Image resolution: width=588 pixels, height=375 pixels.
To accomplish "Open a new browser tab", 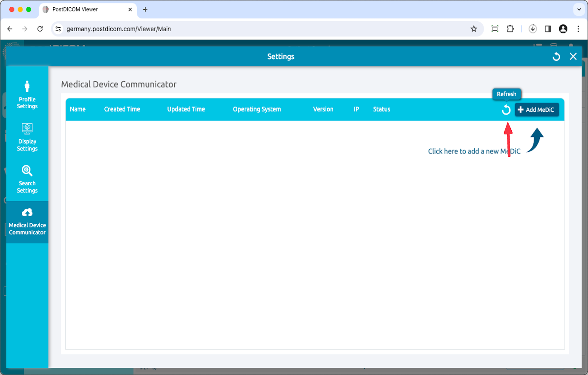I will pyautogui.click(x=145, y=9).
